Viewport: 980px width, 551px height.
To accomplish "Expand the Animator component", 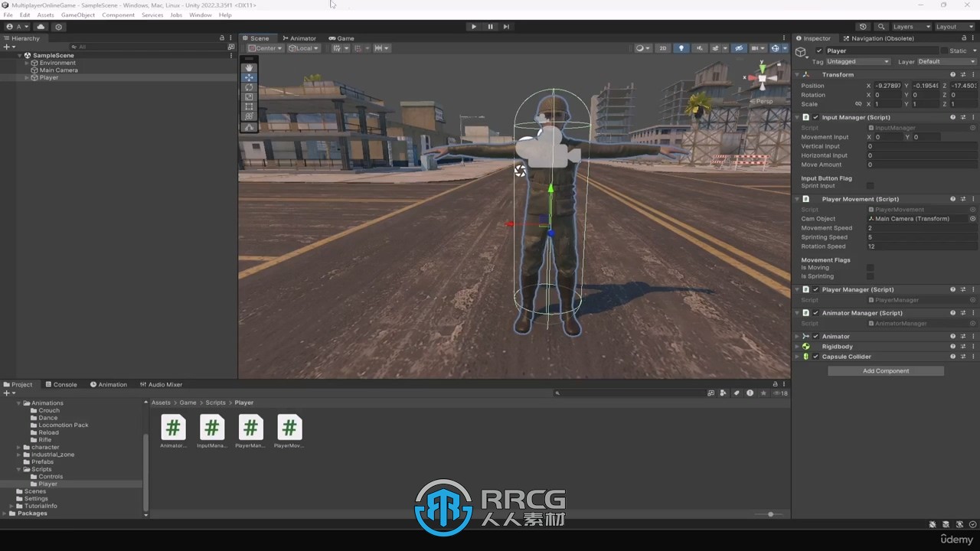I will [797, 337].
